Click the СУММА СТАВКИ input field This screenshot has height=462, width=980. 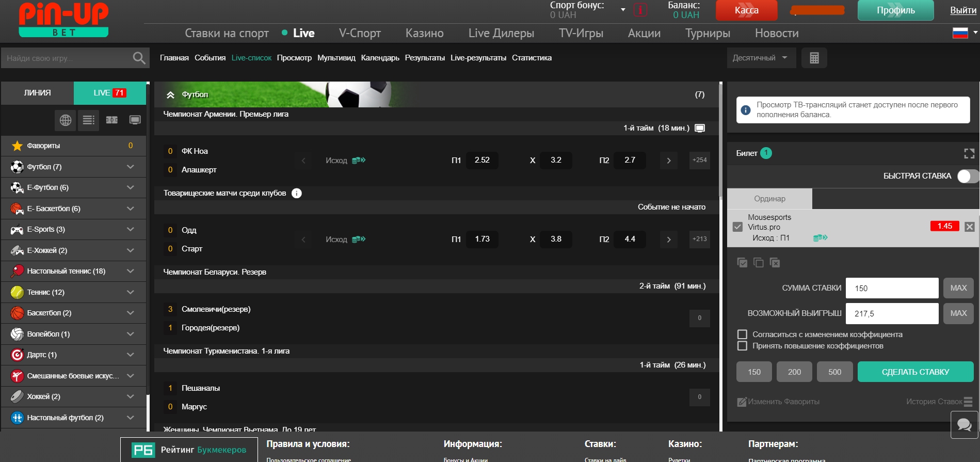892,288
